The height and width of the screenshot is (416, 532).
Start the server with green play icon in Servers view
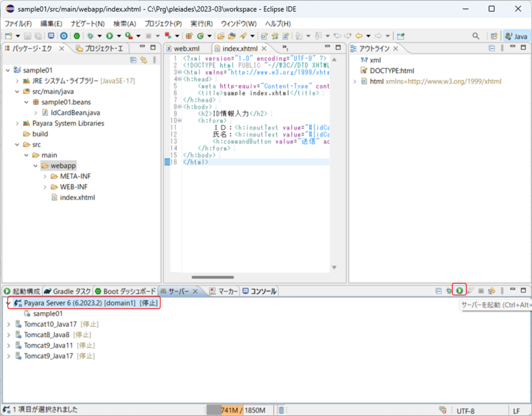pos(459,291)
